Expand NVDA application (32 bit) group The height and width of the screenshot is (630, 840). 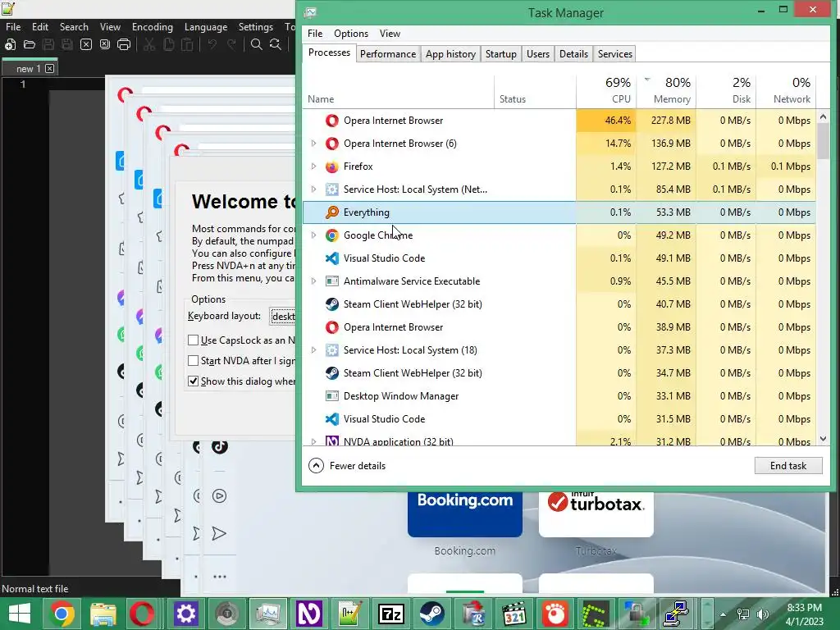coord(314,441)
